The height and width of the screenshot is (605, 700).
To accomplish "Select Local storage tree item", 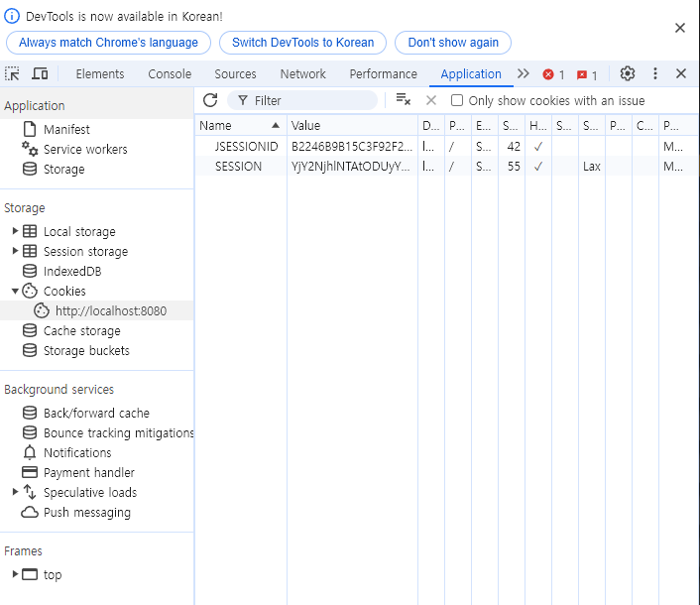I will pos(79,232).
